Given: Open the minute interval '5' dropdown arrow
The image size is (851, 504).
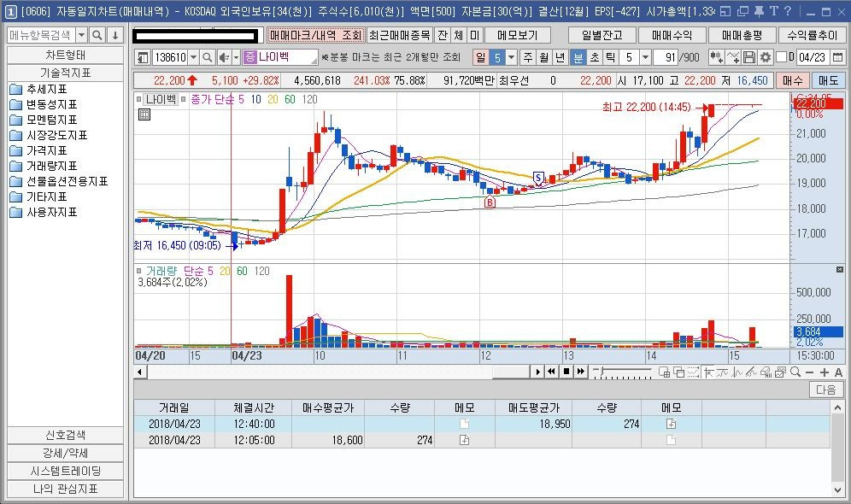Looking at the screenshot, I should point(645,57).
